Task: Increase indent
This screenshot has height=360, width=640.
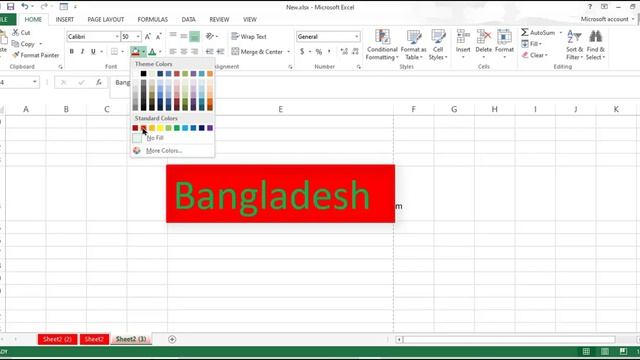Action: (x=220, y=51)
